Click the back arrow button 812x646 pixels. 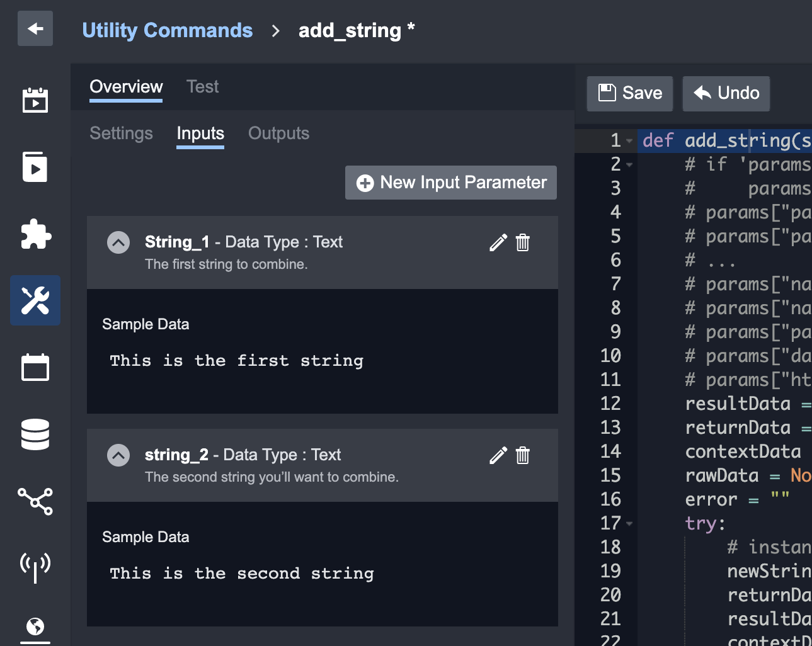coord(35,29)
